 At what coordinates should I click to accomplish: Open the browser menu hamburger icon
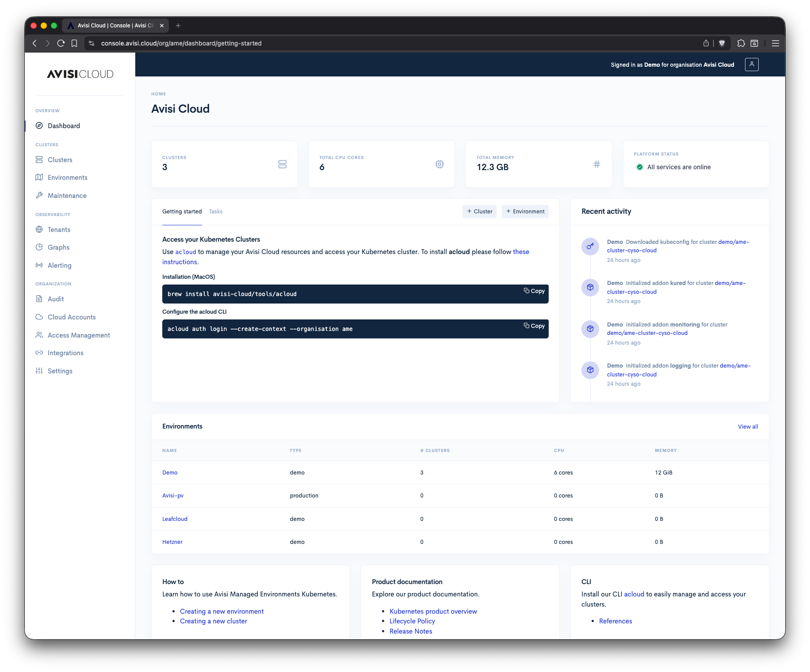(x=775, y=43)
